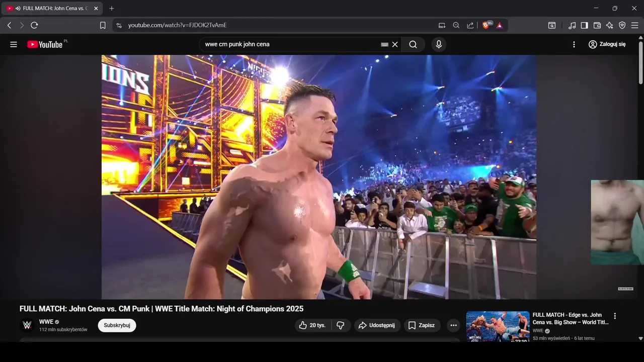The image size is (644, 362).
Task: Select the FULL MATCH John Cena tab
Action: point(52,9)
